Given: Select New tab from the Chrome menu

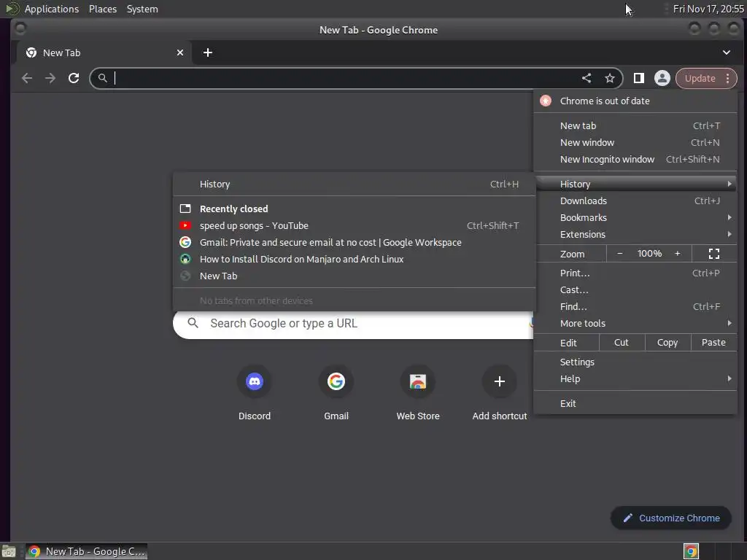Looking at the screenshot, I should click(635, 125).
